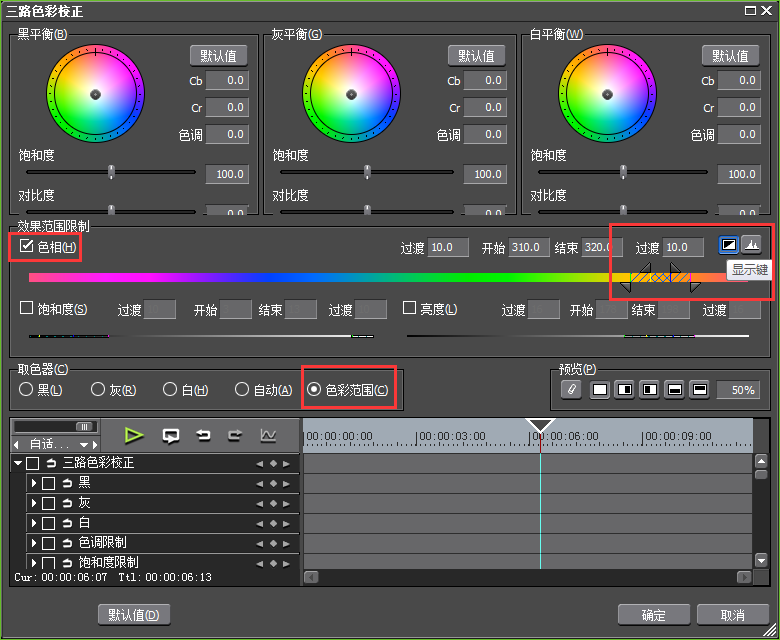The width and height of the screenshot is (780, 640).
Task: Select the full-frame preview mode icon
Action: [x=600, y=389]
